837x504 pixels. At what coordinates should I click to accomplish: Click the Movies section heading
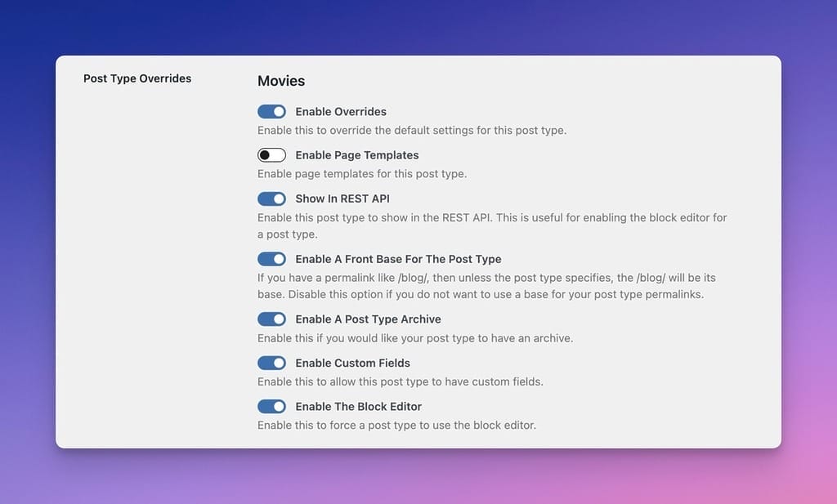(280, 81)
